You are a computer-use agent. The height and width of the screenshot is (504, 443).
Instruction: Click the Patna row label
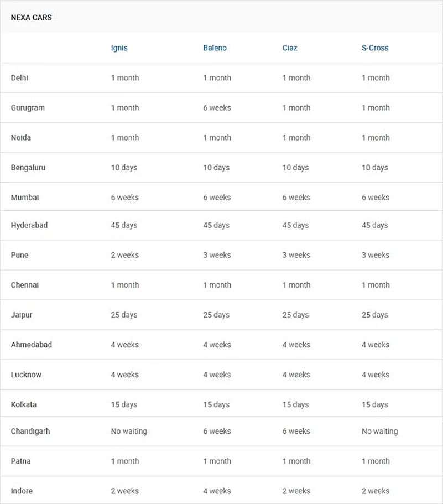tap(20, 461)
